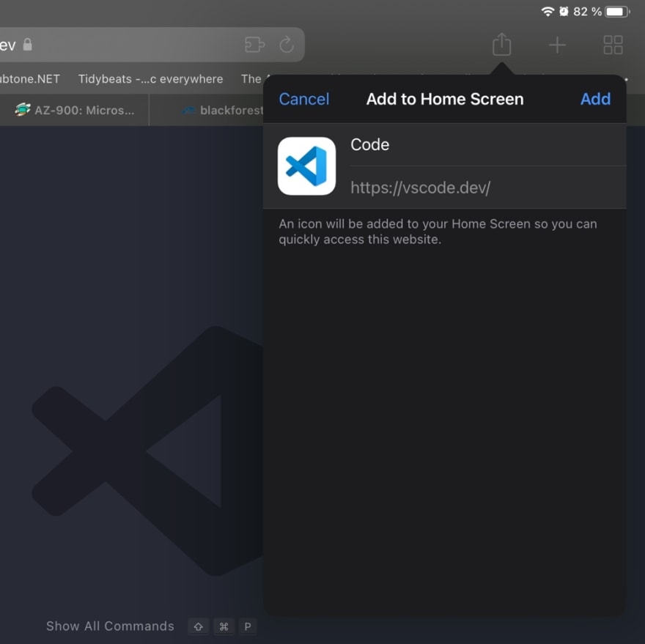Show tab overview grid icon
This screenshot has width=645, height=644.
coord(613,45)
